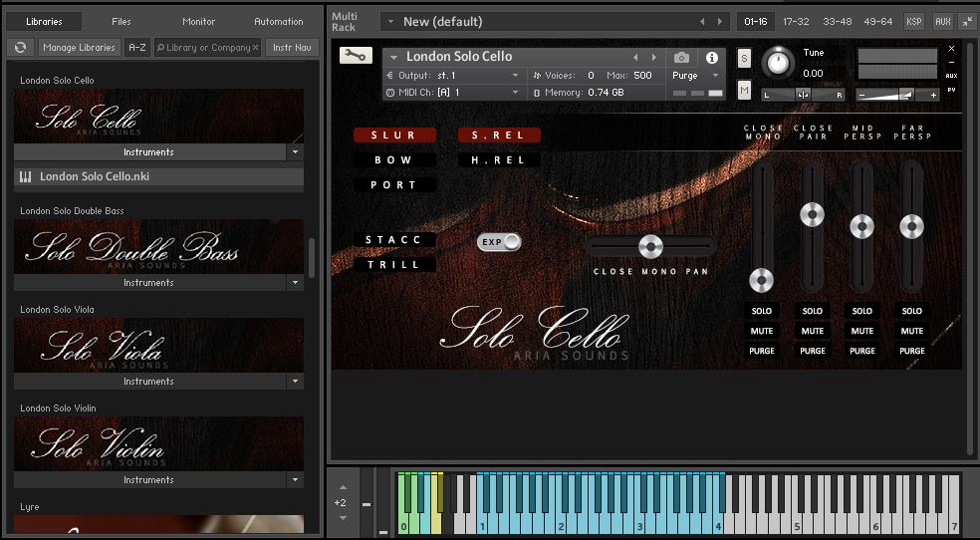Click the Manage Libraries button
Screen dimensions: 980x540
point(80,48)
